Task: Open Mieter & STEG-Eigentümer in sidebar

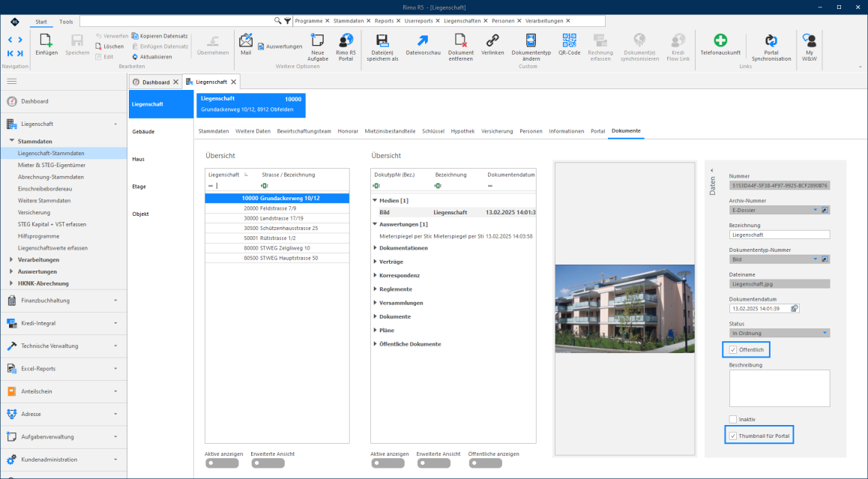Action: click(x=52, y=165)
